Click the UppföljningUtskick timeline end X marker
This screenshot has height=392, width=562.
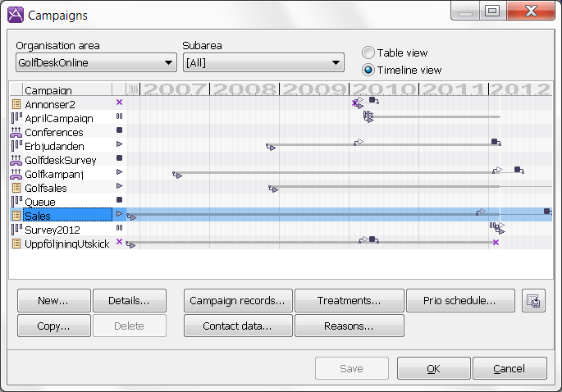(x=496, y=243)
